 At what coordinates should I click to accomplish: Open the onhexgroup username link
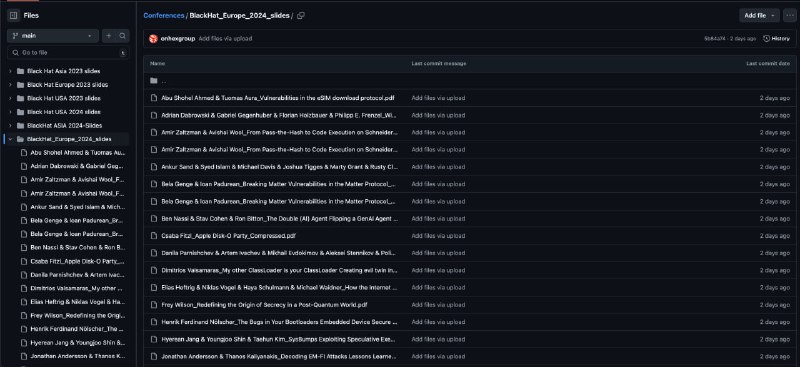coord(178,38)
